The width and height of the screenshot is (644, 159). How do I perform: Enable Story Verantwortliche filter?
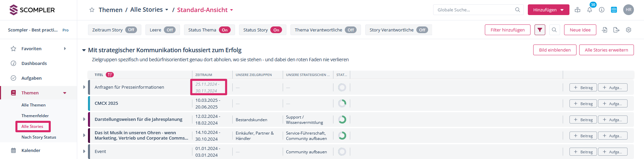coord(422,30)
